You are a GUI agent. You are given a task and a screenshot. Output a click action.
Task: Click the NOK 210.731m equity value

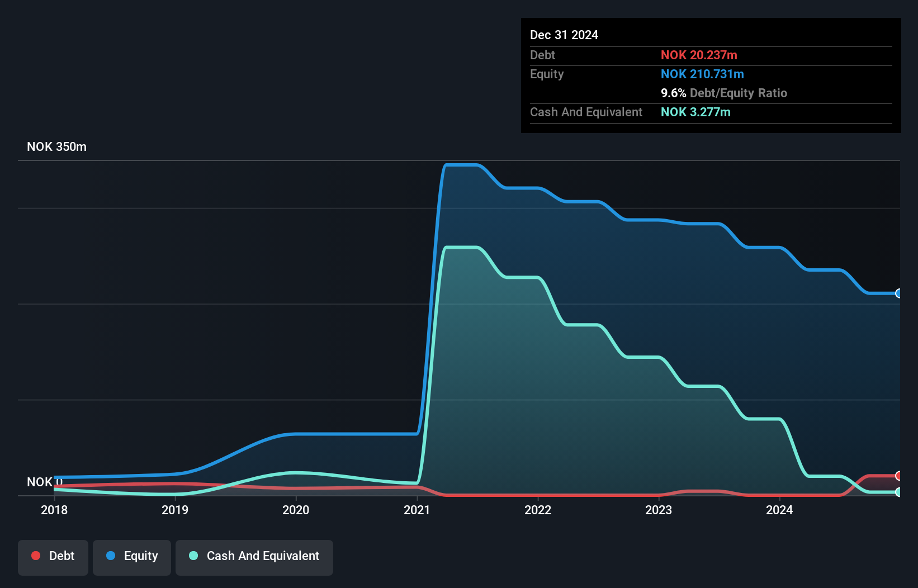tap(702, 74)
